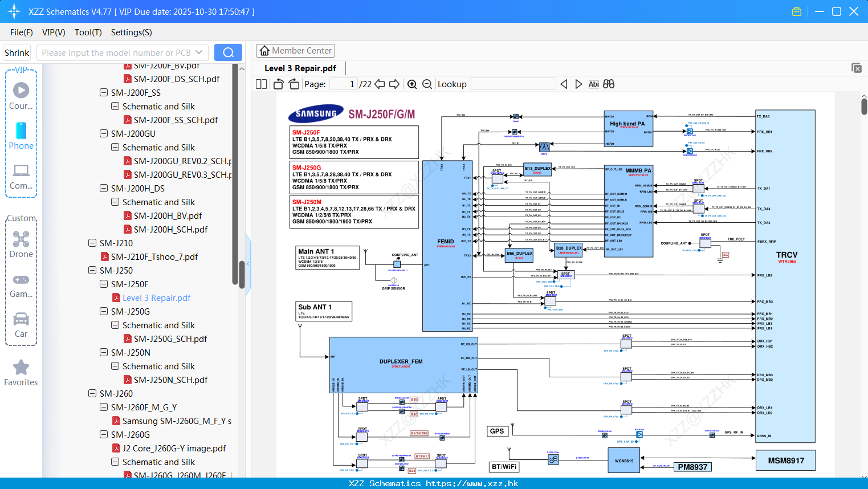Rotate the page clockwise

tap(294, 84)
